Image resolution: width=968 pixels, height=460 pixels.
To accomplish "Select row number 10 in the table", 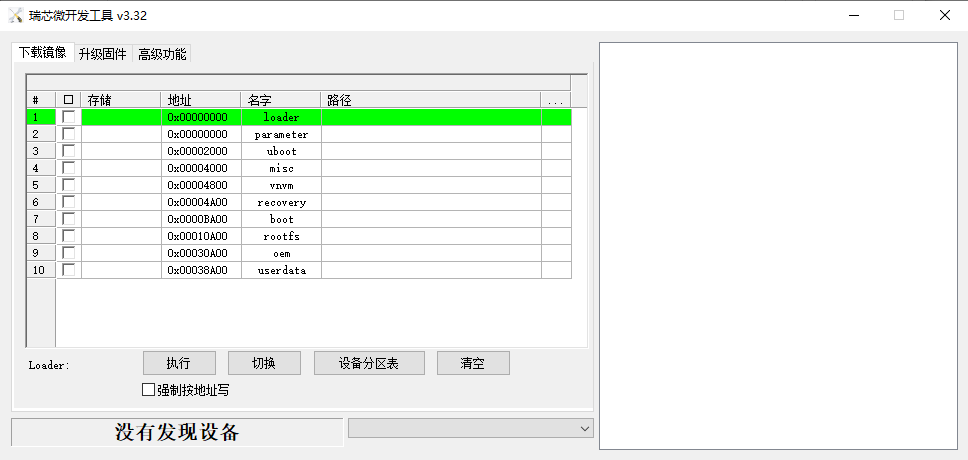I will 41,270.
